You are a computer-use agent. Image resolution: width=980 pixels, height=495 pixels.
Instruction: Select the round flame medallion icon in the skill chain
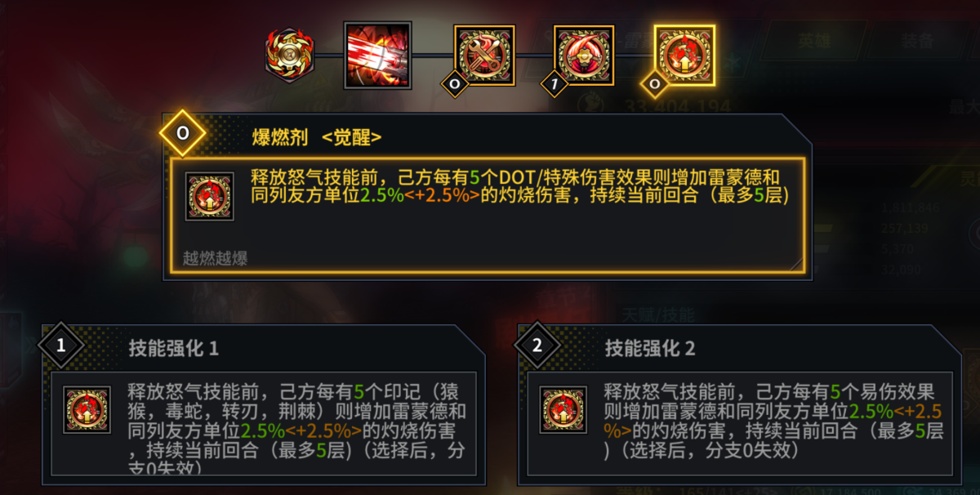290,54
